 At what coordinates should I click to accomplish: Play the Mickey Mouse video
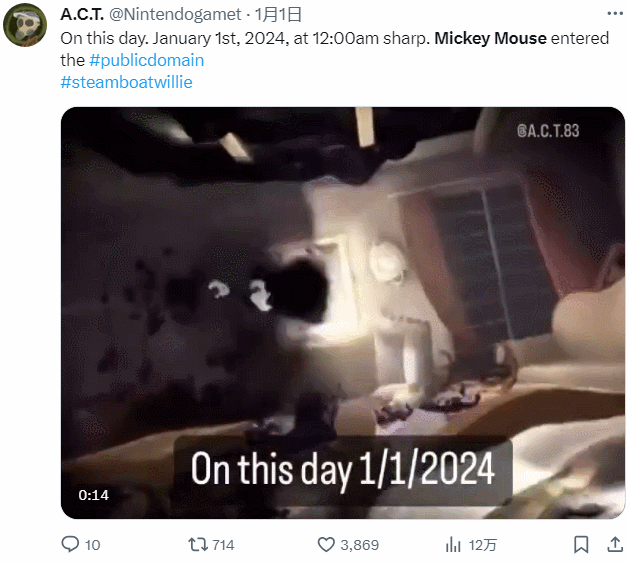pos(343,313)
